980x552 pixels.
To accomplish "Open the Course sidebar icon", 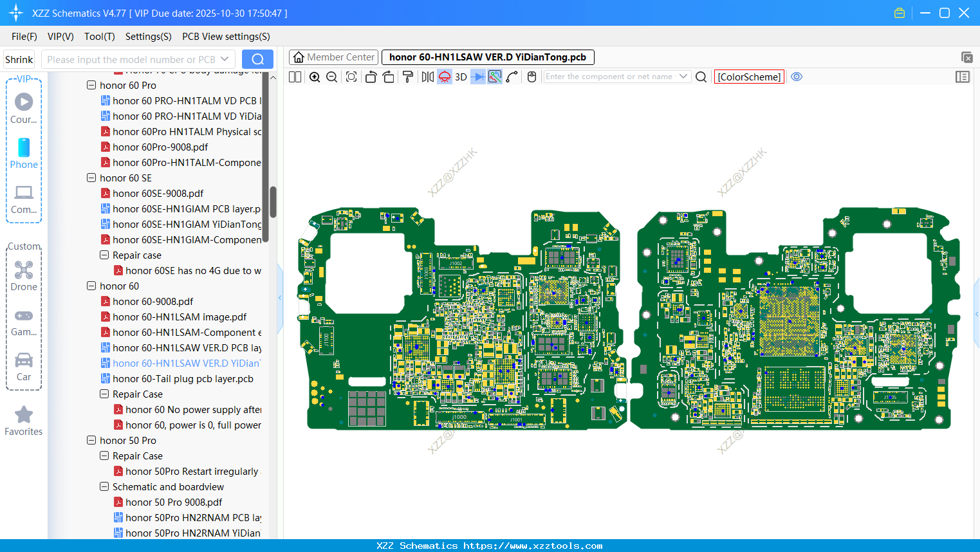I will click(24, 108).
